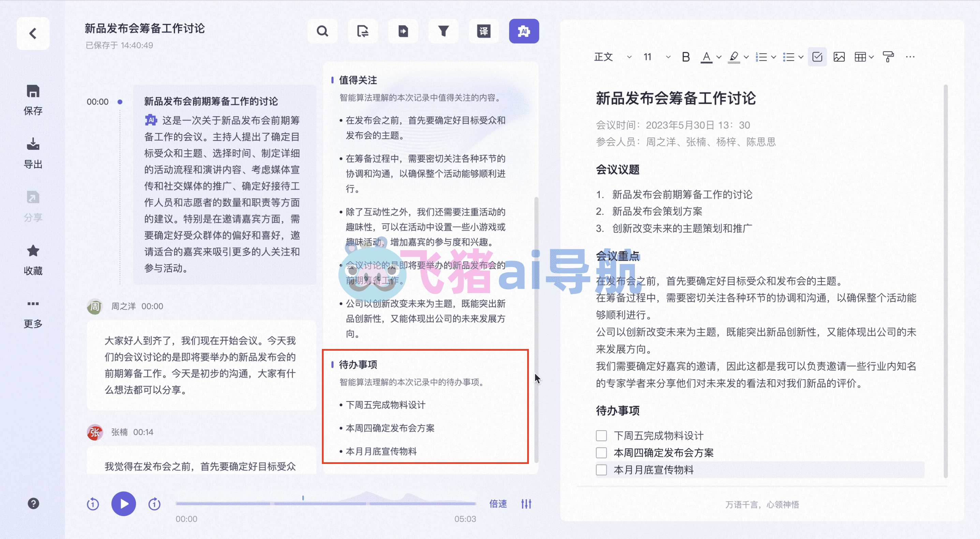Click the skip forward seconds button
The image size is (980, 539).
(x=154, y=504)
